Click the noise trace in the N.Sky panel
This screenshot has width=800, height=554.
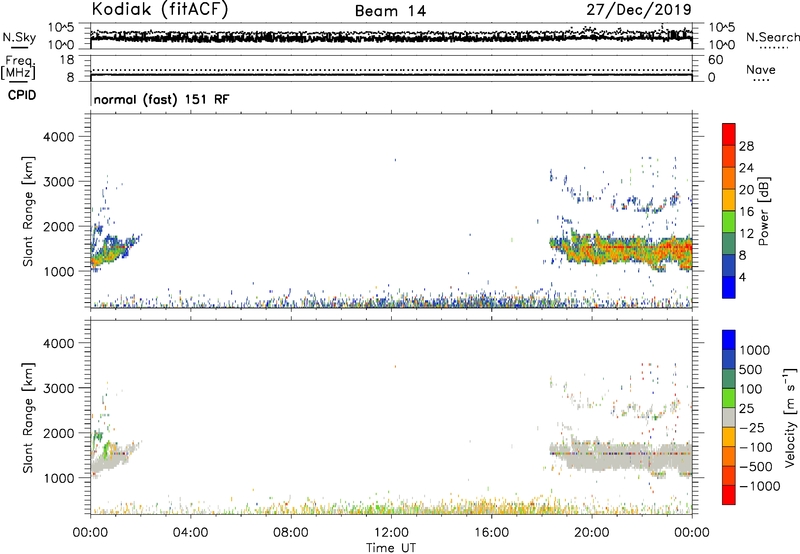(391, 36)
